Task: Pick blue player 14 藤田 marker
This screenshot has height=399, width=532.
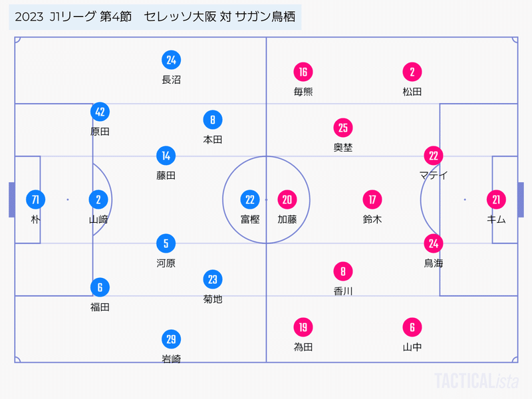Action: (166, 156)
